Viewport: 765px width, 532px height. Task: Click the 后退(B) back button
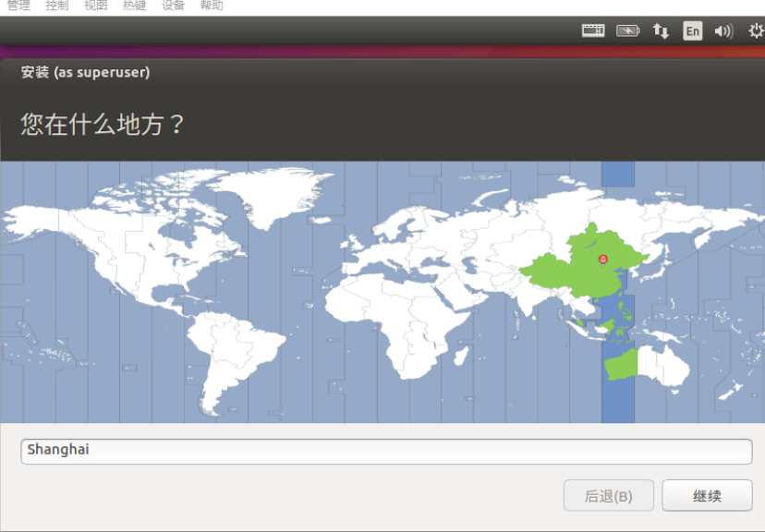tap(608, 495)
